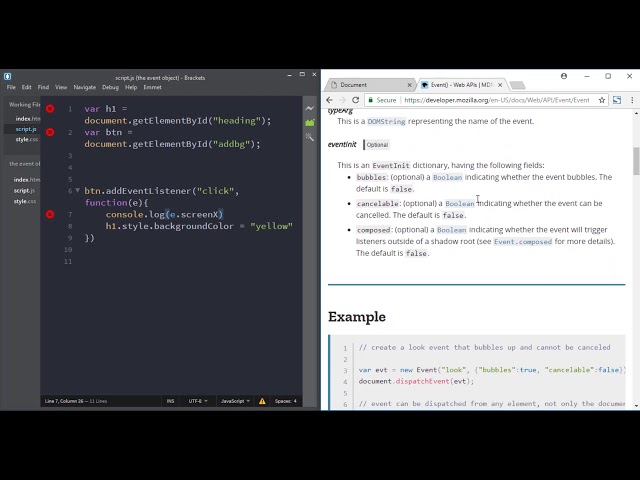Click the Chrome address bar URL
This screenshot has height=480, width=640.
pyautogui.click(x=497, y=100)
